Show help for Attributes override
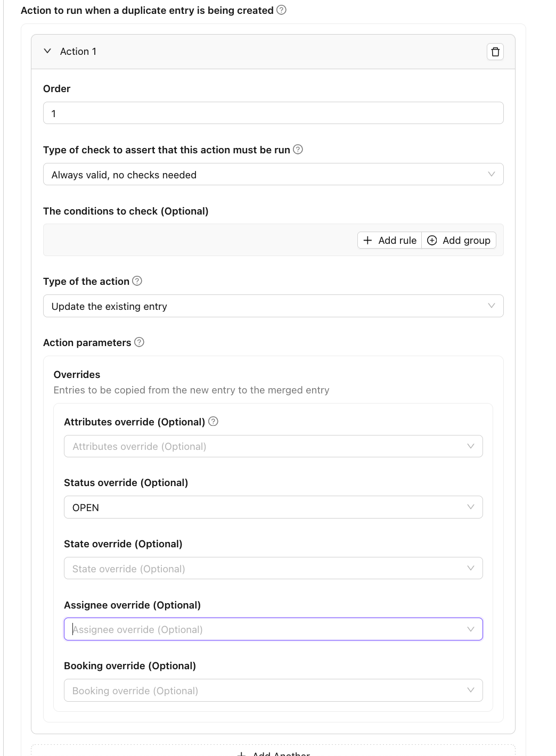Viewport: 556px width, 756px height. click(x=213, y=422)
